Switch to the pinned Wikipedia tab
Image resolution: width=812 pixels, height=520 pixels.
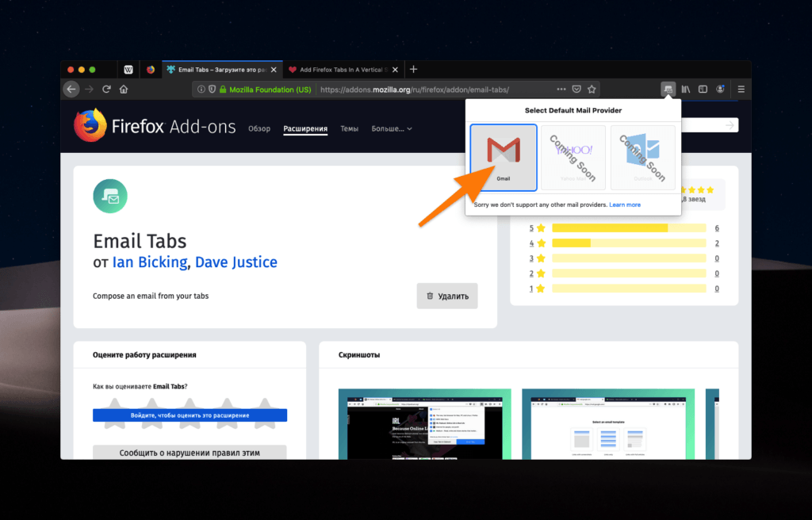tap(128, 70)
